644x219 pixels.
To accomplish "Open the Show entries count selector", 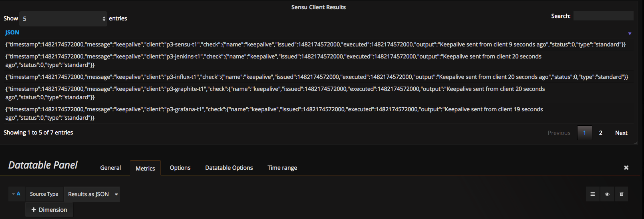I will [63, 18].
